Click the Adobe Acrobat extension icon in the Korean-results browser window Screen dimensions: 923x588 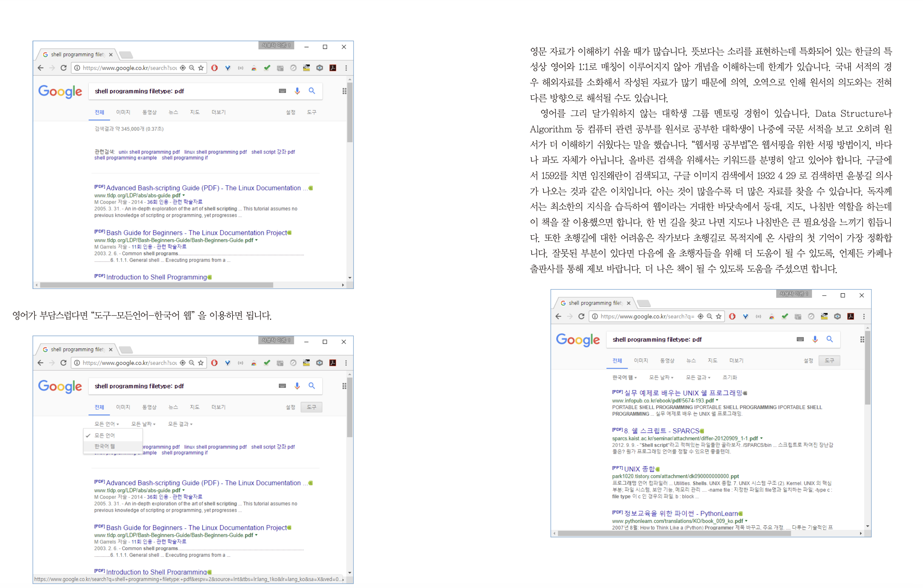pyautogui.click(x=851, y=316)
